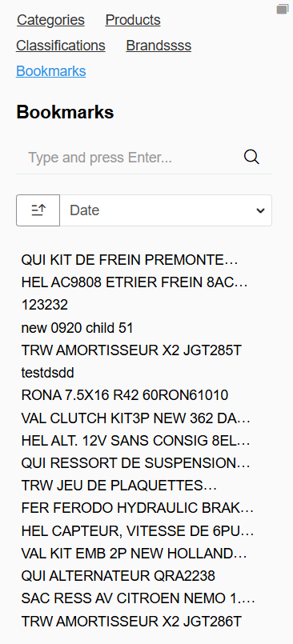Screen dimensions: 293x644
Task: Focus the Type and press Enter search field
Action: point(131,158)
